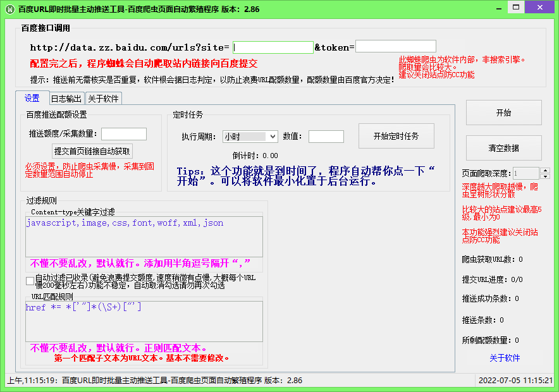
Task: Toggle the 自动过滤已收录 checkbox
Action: (30, 281)
